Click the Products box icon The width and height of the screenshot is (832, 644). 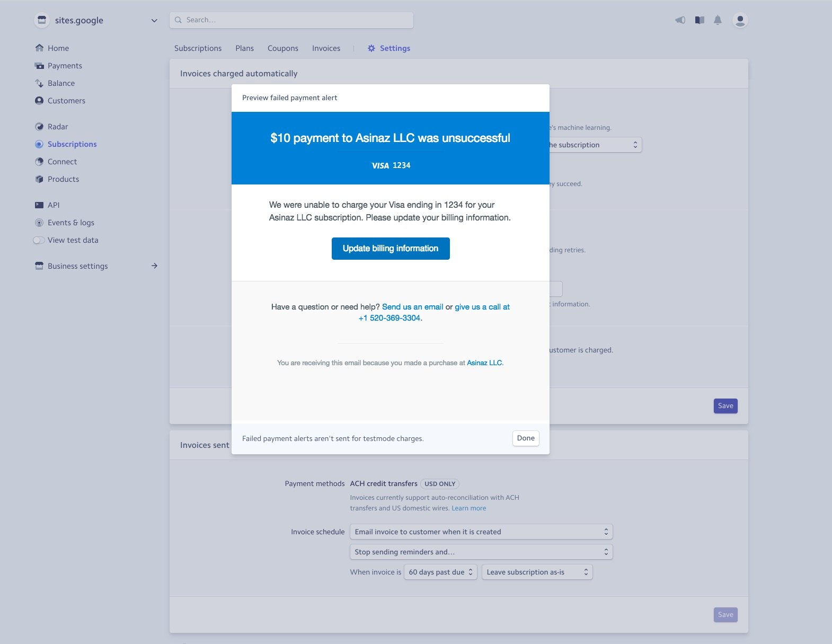point(39,179)
